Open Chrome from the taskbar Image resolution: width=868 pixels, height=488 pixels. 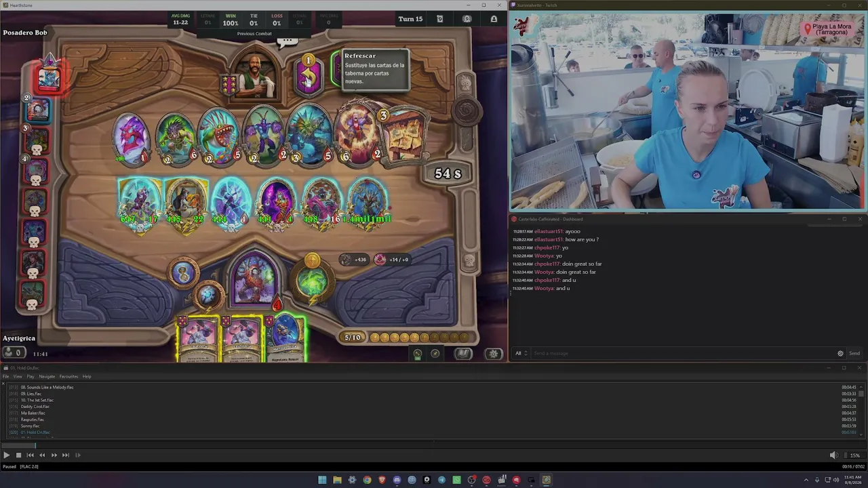367,480
